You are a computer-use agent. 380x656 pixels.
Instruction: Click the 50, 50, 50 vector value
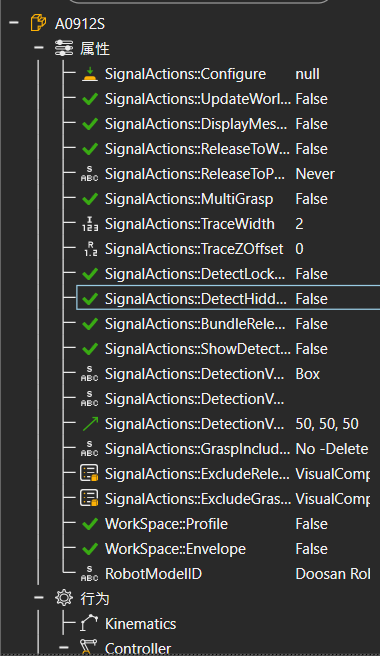click(x=327, y=424)
